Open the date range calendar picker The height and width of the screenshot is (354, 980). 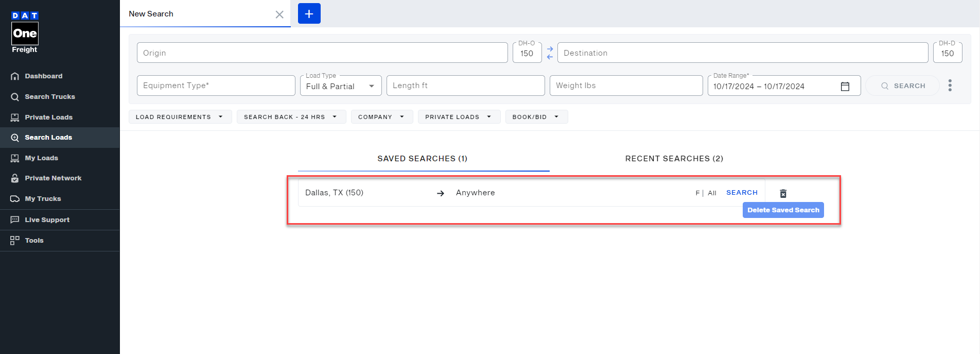(845, 86)
